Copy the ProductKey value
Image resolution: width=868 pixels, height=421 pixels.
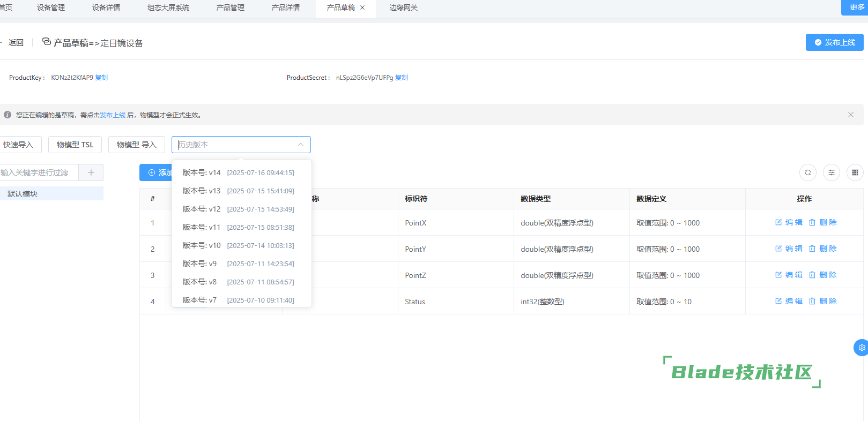coord(101,78)
